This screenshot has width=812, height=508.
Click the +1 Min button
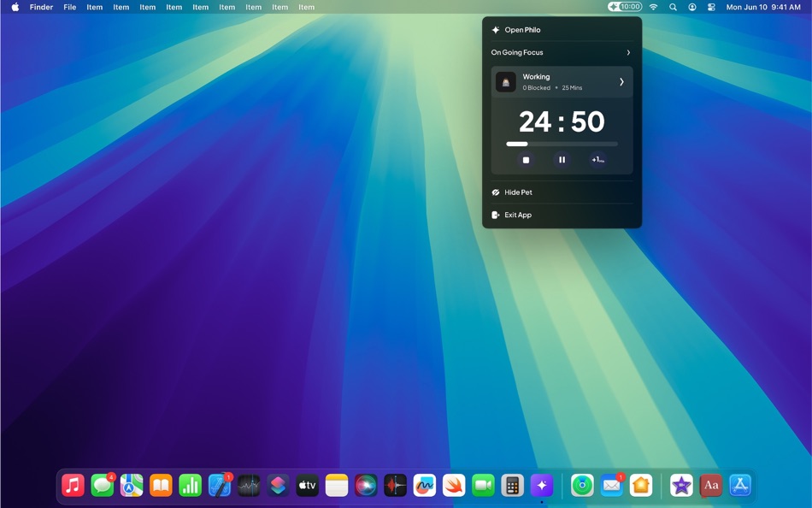click(597, 159)
